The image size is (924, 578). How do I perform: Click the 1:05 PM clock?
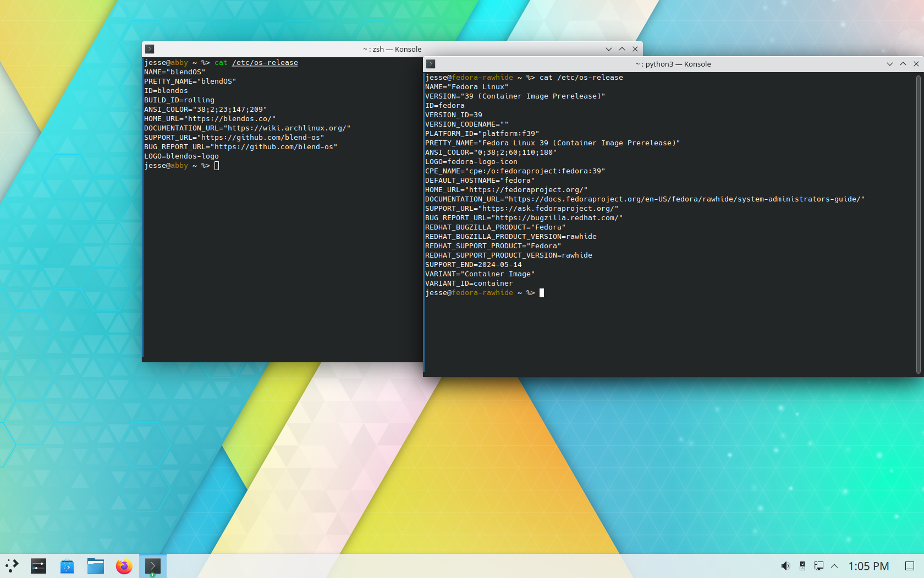[868, 566]
